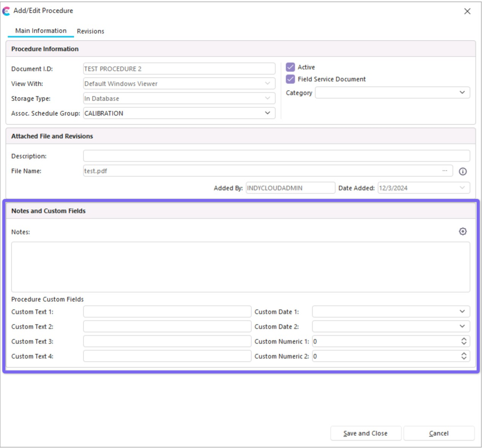The width and height of the screenshot is (482, 448).
Task: Open the Custom Date 2 picker
Action: (x=462, y=326)
